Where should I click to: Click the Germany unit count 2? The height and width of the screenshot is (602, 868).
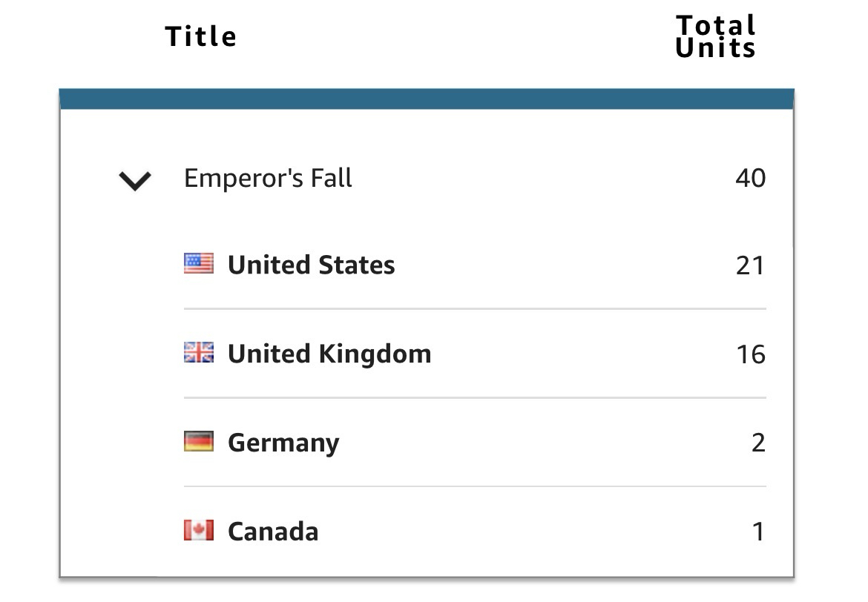[x=757, y=443]
